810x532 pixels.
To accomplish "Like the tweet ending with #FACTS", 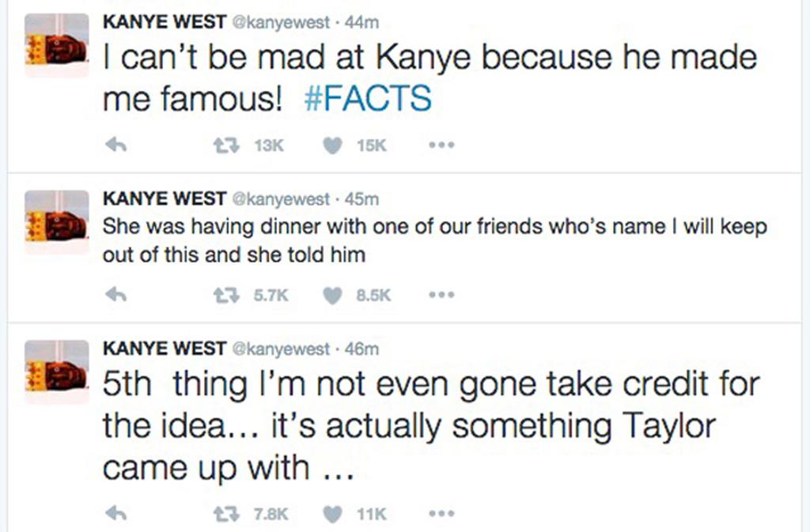I will 333,145.
